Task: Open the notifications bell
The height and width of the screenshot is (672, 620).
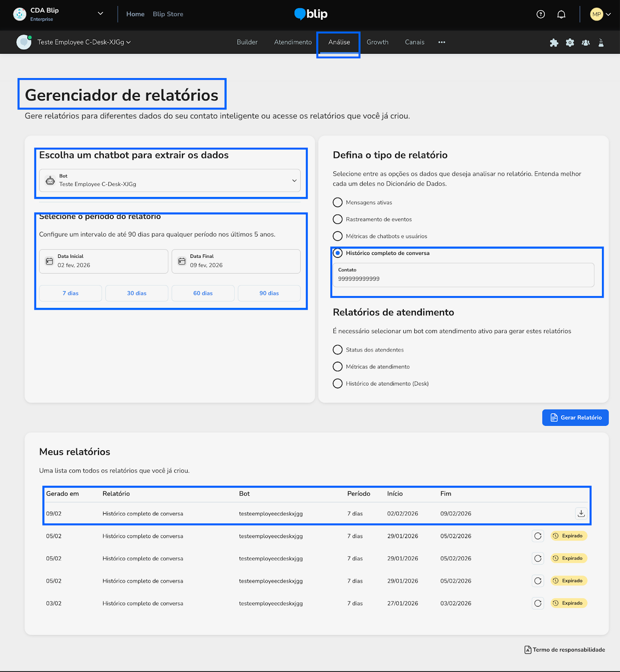Action: (x=561, y=14)
